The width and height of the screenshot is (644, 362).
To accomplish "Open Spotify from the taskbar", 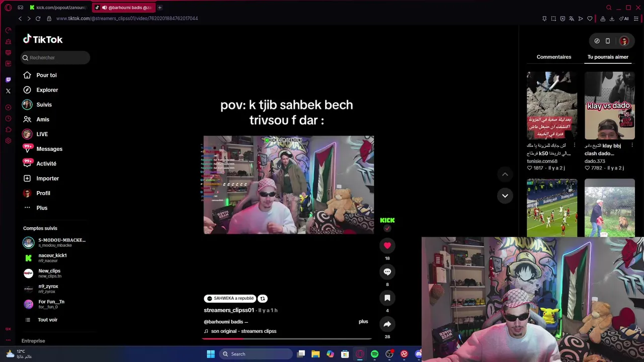I will click(374, 354).
